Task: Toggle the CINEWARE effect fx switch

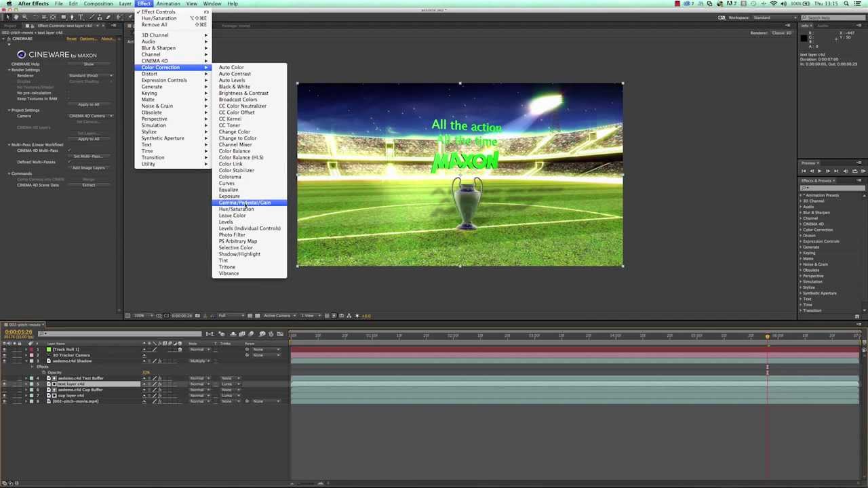Action: pyautogui.click(x=9, y=39)
